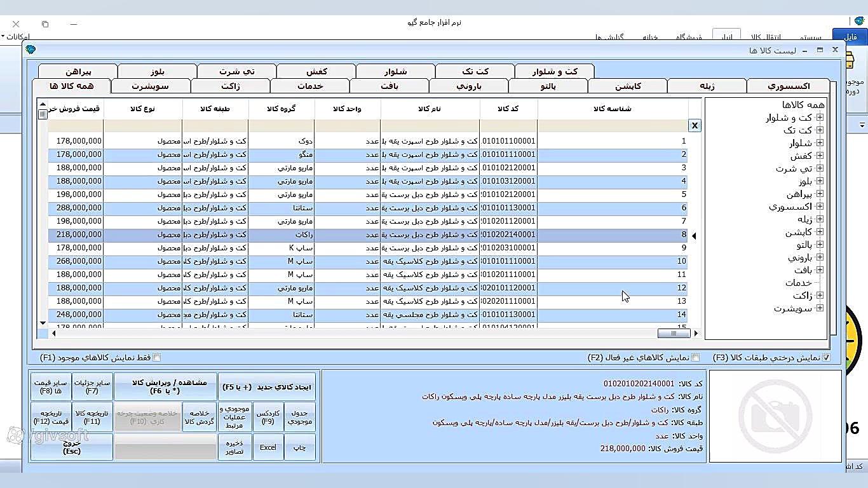
Task: Click the right arrow of horizontal scrollbar
Action: 696,333
